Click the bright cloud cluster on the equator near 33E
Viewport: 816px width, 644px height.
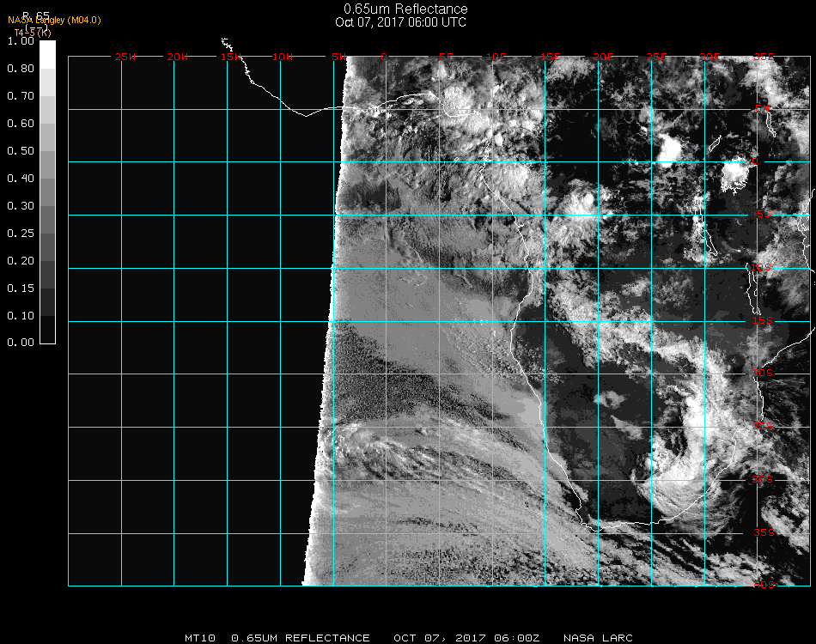pos(736,174)
